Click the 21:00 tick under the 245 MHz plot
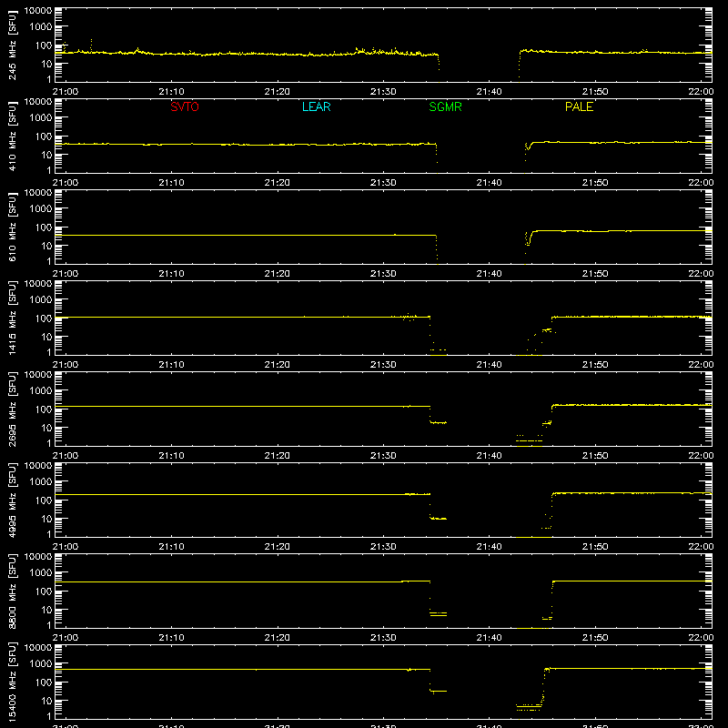This screenshot has width=728, height=728. [x=66, y=92]
